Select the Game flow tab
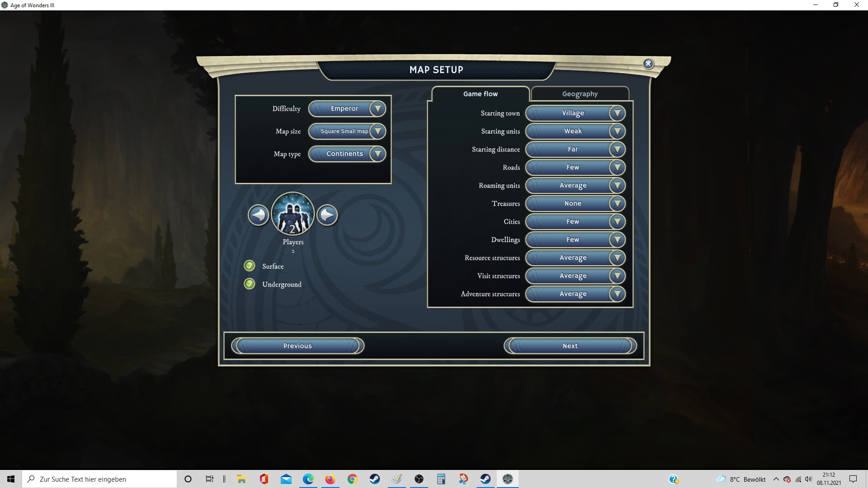 coord(481,94)
